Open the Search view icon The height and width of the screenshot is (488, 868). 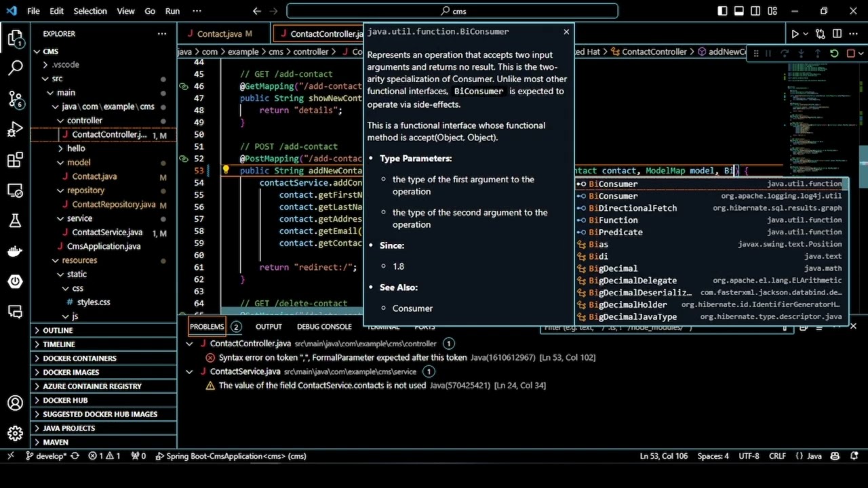(15, 68)
